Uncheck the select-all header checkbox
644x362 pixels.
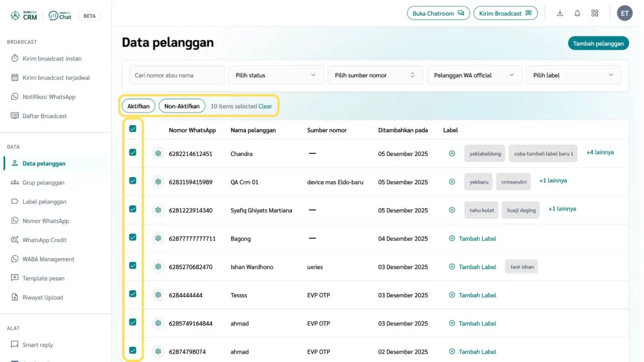coord(133,129)
